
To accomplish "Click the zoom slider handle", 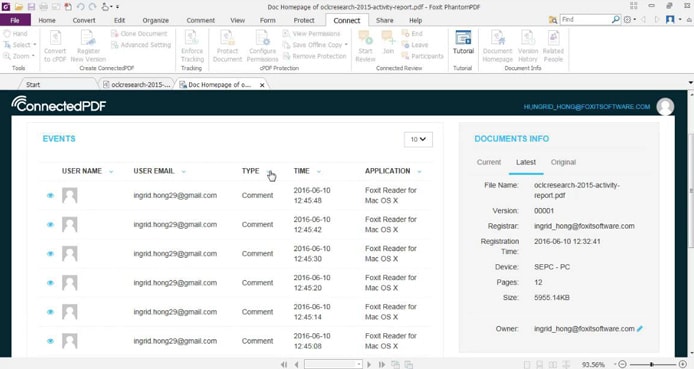I will click(x=652, y=364).
